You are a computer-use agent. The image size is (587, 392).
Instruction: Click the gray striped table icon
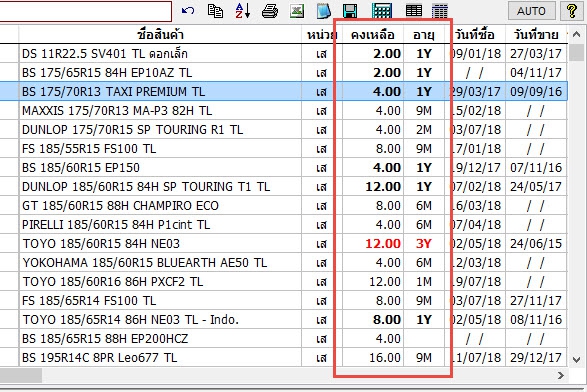tap(440, 11)
